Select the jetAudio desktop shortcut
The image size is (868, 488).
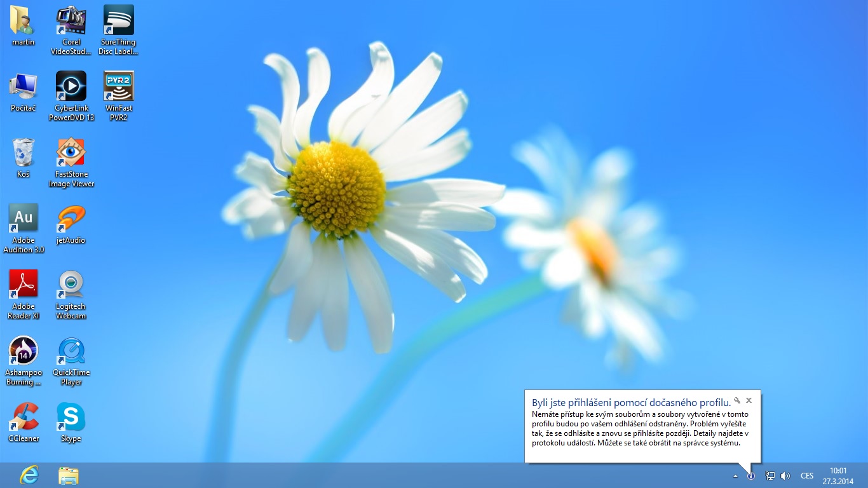coord(71,224)
